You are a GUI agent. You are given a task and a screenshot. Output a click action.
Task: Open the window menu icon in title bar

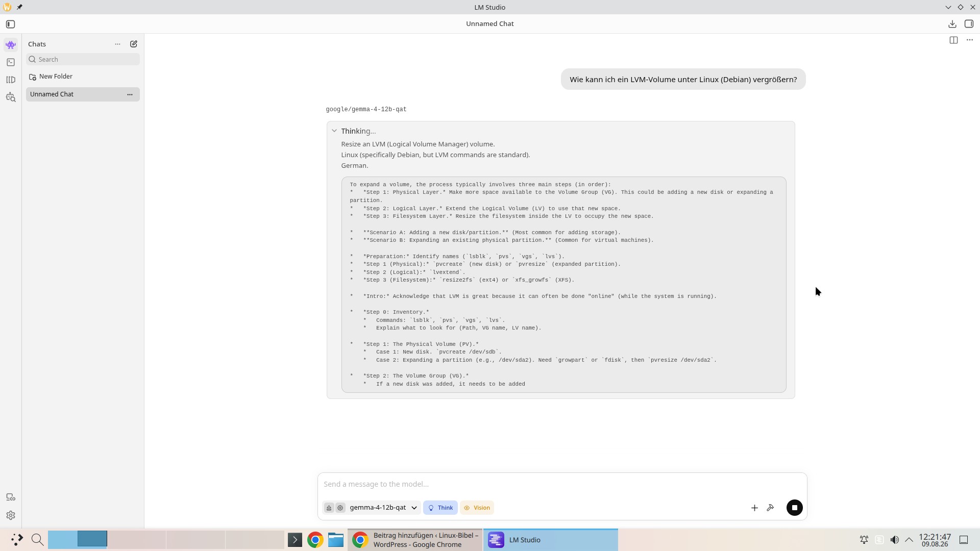(x=7, y=7)
